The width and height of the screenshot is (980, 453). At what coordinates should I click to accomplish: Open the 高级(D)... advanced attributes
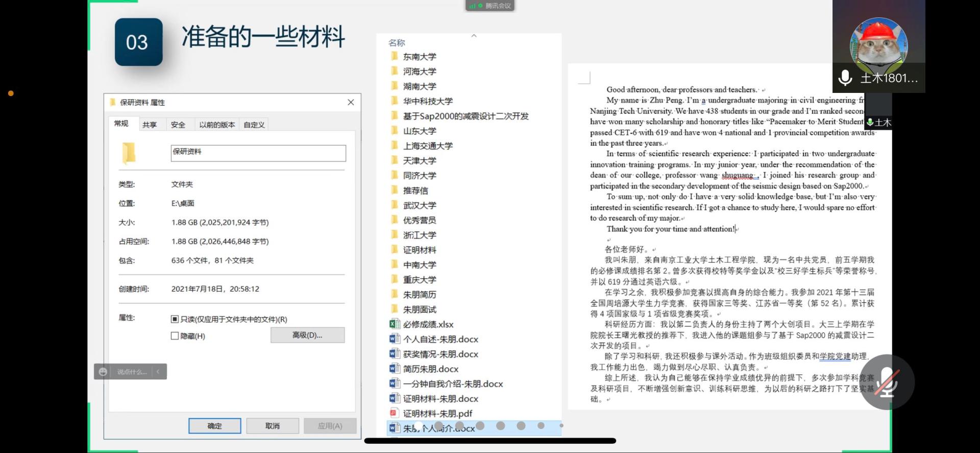pos(307,335)
